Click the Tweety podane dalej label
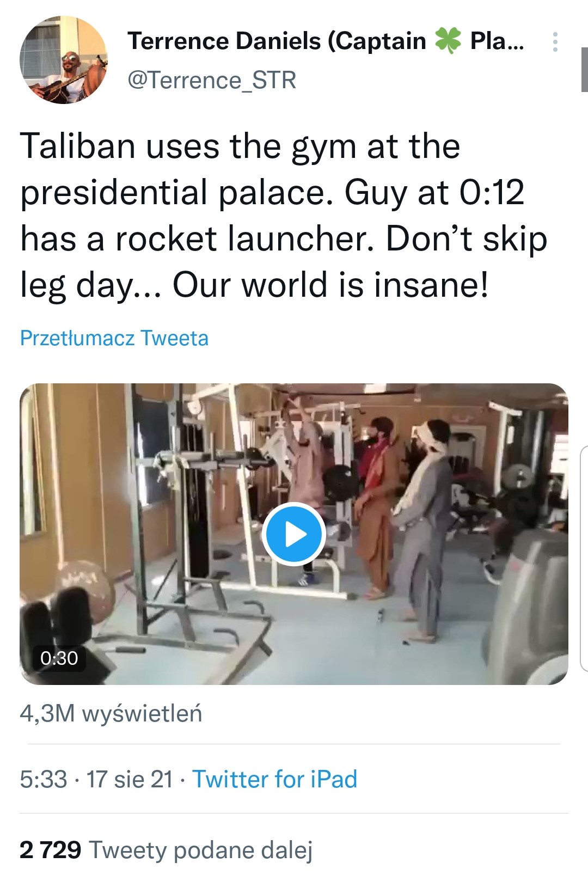Viewport: 588px width, 881px height. (201, 850)
